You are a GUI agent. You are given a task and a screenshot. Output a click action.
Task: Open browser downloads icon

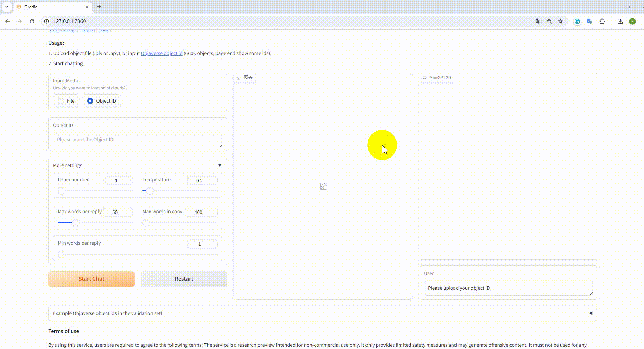click(x=620, y=21)
